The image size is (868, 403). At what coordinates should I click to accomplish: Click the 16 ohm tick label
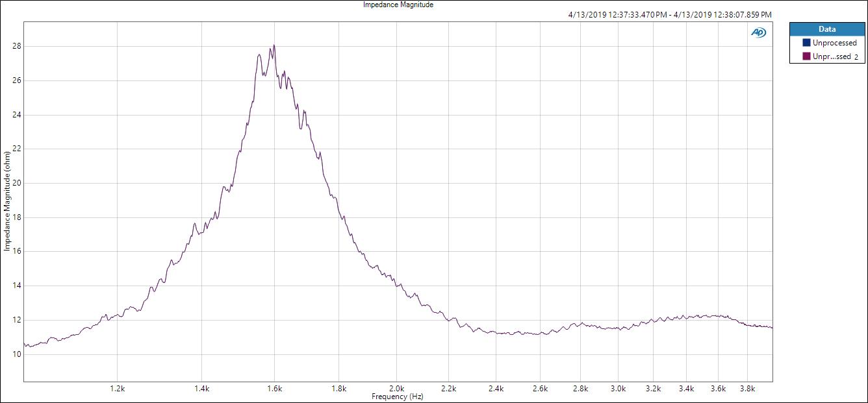17,251
